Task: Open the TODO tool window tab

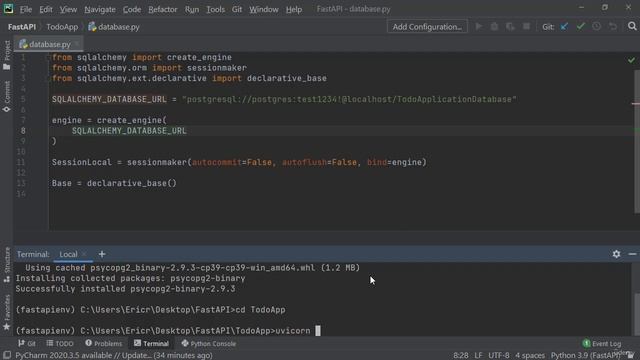Action: pos(60,344)
